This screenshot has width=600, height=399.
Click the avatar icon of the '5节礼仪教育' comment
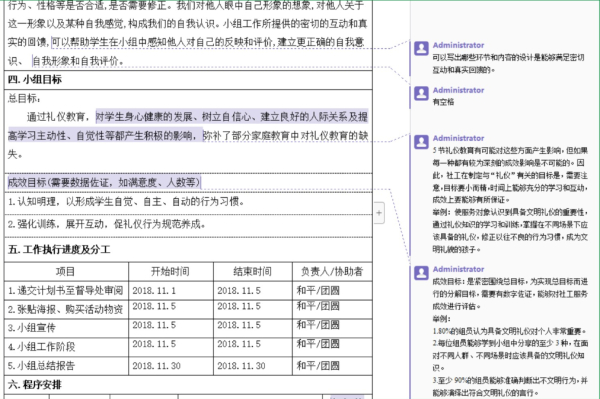(x=421, y=142)
